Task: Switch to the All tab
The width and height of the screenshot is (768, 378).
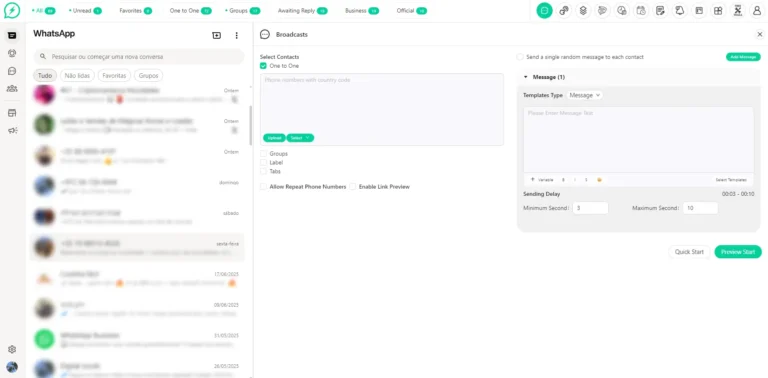Action: click(x=44, y=10)
